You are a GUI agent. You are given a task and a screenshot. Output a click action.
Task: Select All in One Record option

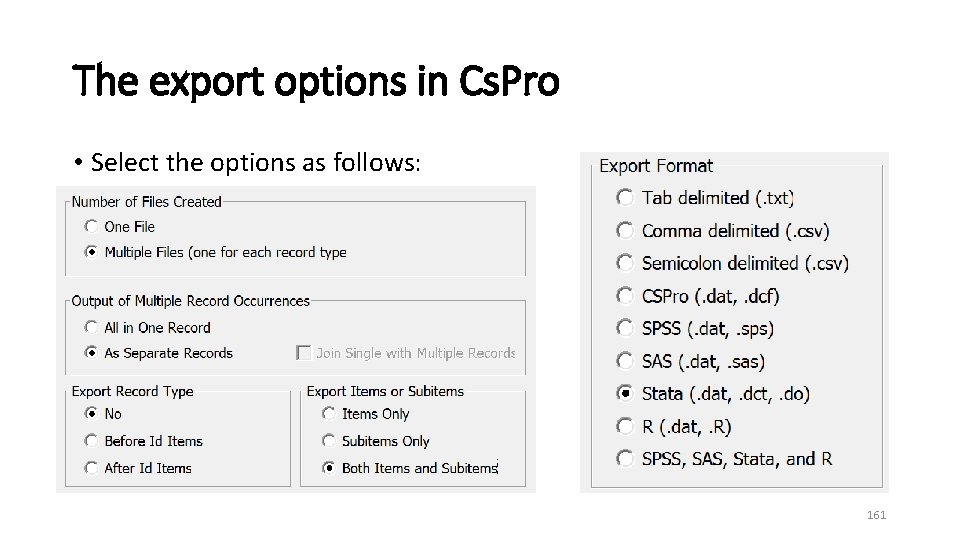pos(92,328)
